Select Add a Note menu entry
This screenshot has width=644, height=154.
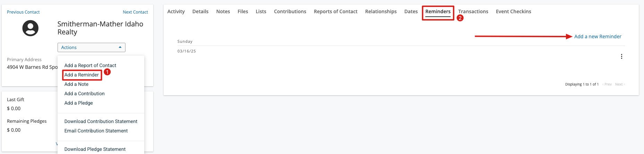tap(76, 84)
